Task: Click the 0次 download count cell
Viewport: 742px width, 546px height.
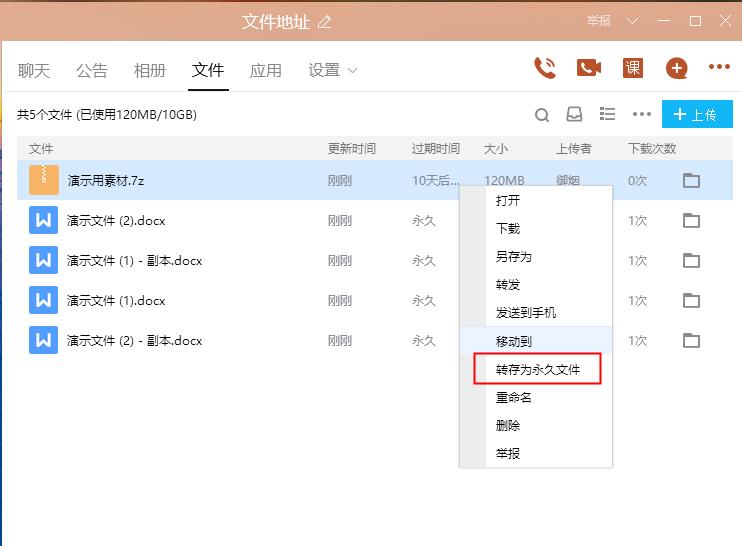Action: tap(637, 180)
